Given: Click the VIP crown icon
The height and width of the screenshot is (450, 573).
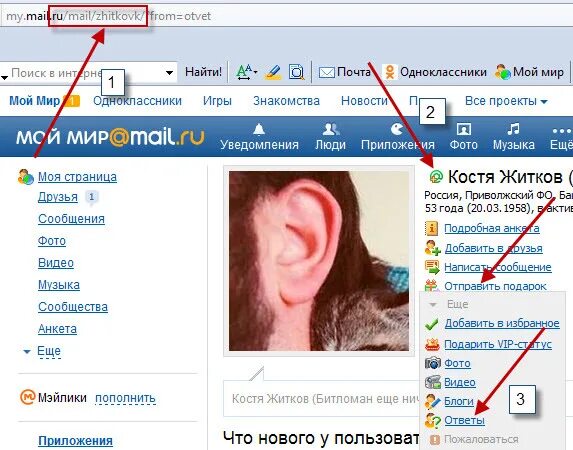Looking at the screenshot, I should tap(432, 344).
